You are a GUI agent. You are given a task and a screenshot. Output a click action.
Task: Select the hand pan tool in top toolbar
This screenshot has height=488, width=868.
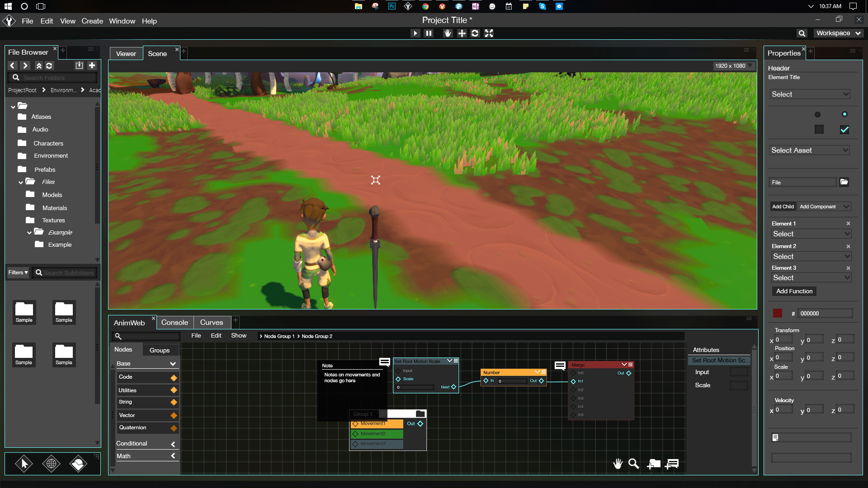pos(448,33)
